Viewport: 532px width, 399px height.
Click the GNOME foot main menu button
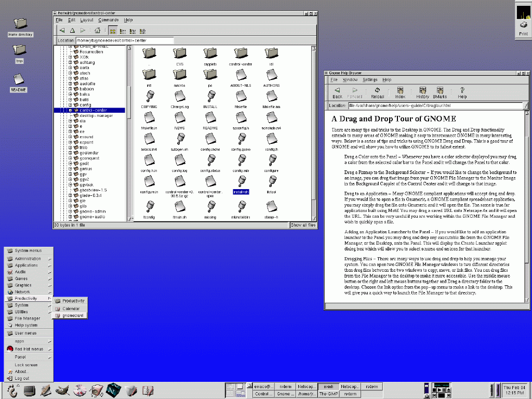(12, 390)
